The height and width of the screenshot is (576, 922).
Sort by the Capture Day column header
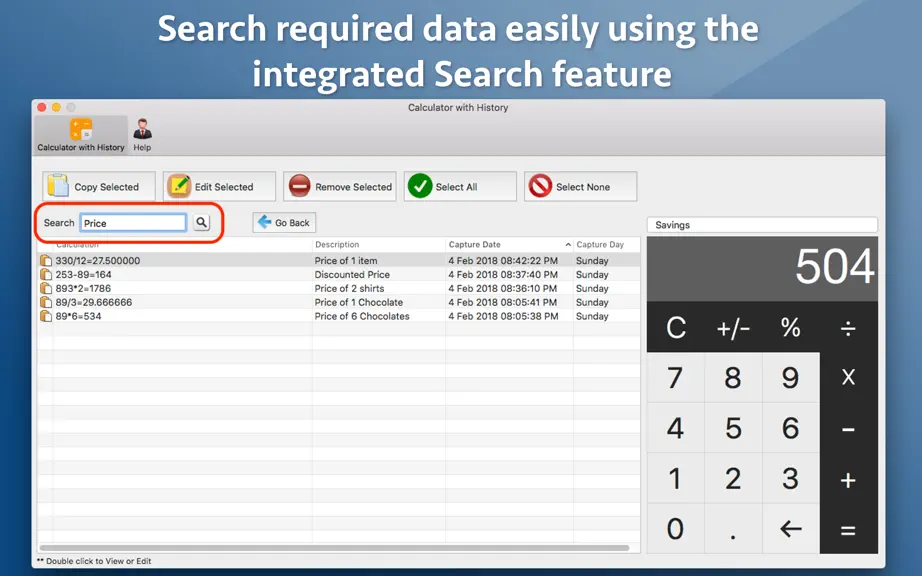pyautogui.click(x=606, y=245)
